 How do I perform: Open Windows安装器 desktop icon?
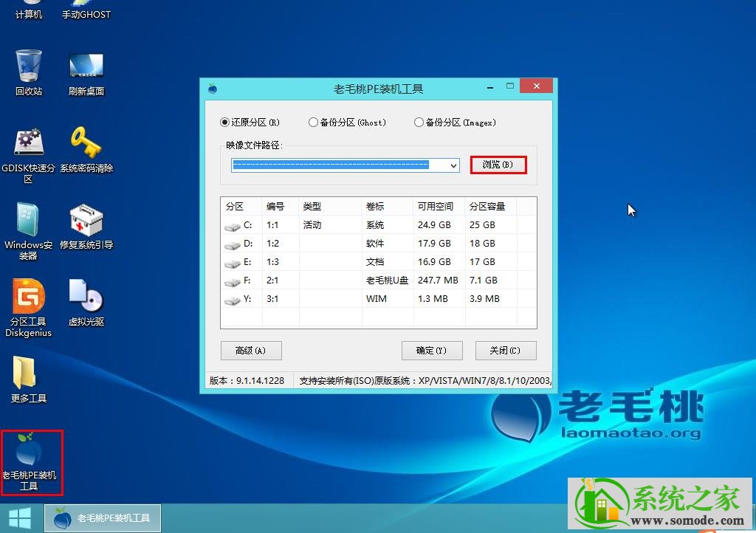point(29,232)
